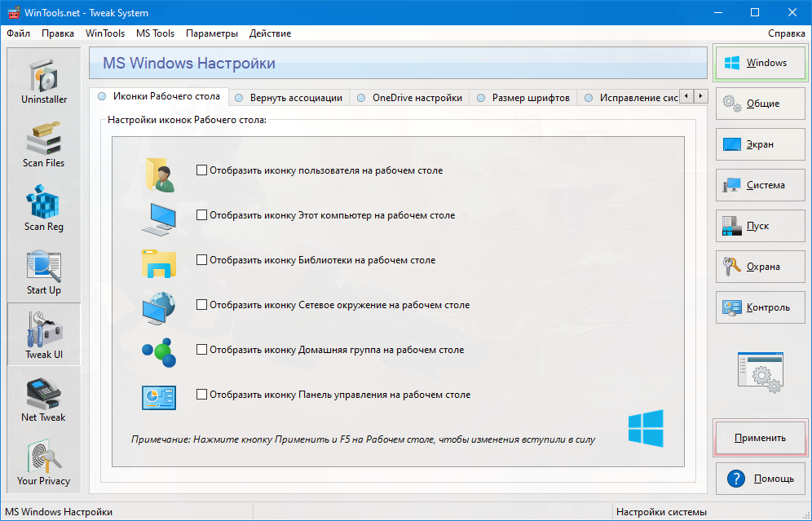This screenshot has width=812, height=521.
Task: Open the Охрана settings category
Action: (x=760, y=267)
